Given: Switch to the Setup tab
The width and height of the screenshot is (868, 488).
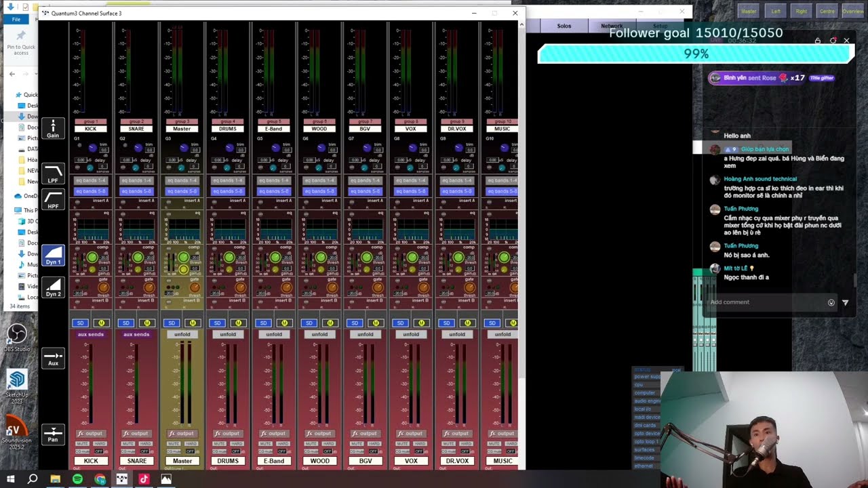Looking at the screenshot, I should coord(660,26).
